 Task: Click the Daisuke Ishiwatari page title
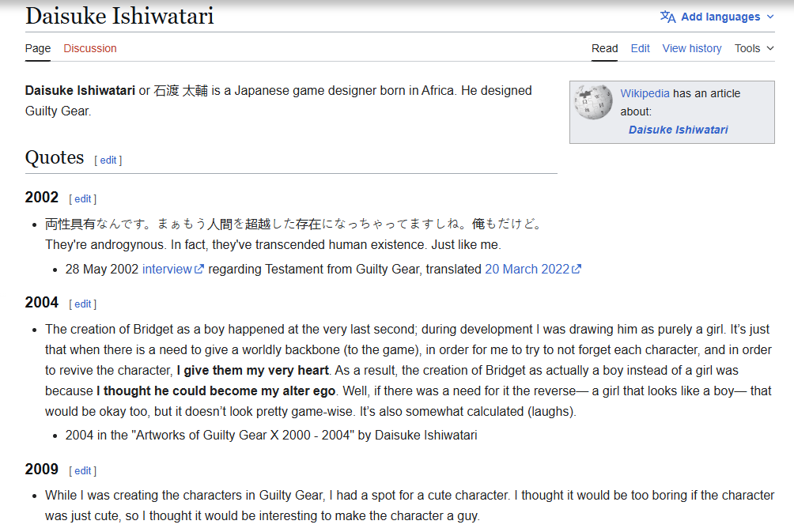[x=119, y=16]
